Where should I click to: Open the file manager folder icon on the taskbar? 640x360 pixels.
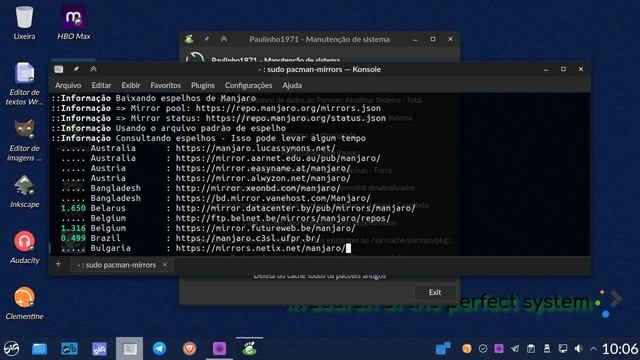pos(40,349)
